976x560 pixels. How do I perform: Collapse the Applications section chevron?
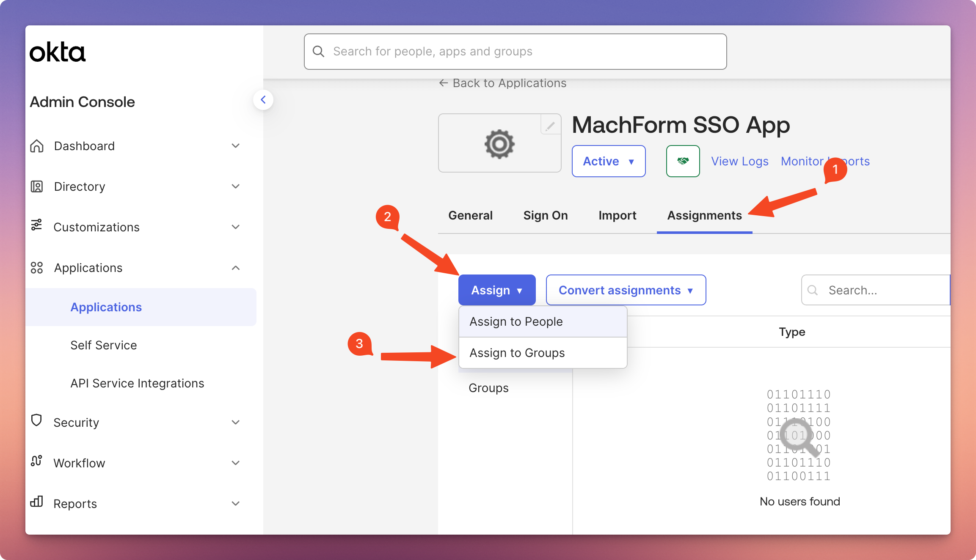[x=236, y=268]
